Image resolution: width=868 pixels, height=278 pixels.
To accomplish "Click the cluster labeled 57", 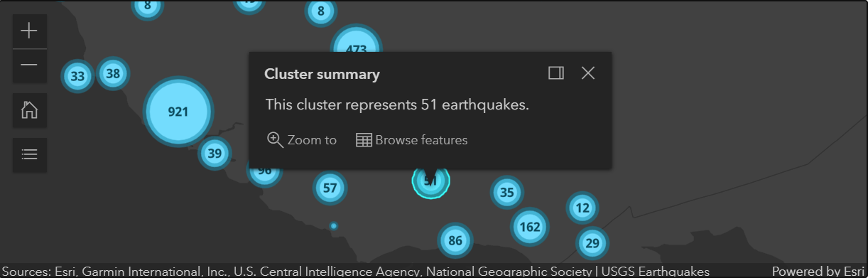I will [x=330, y=188].
